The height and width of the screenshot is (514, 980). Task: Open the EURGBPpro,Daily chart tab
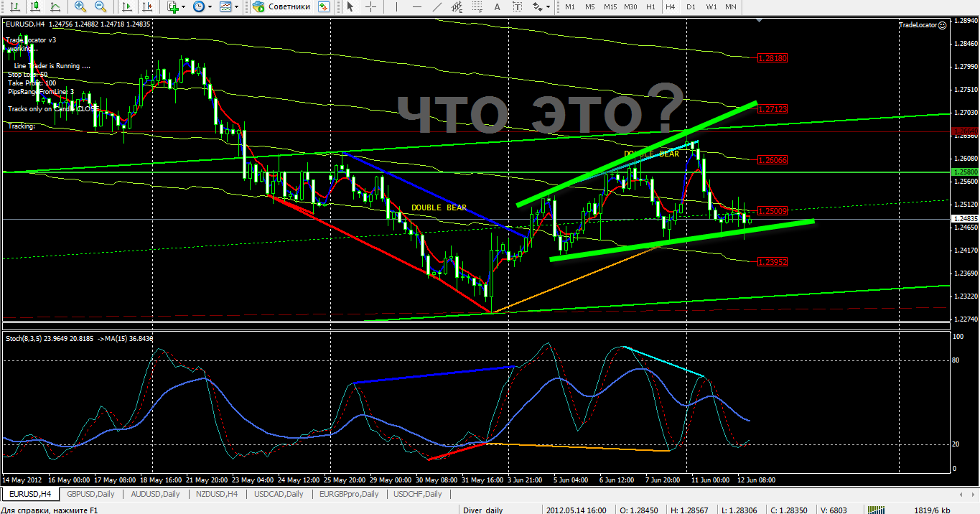tap(350, 494)
